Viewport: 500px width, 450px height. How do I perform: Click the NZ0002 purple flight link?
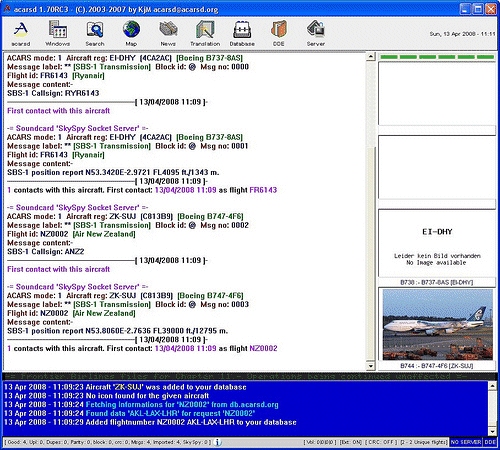click(x=263, y=348)
